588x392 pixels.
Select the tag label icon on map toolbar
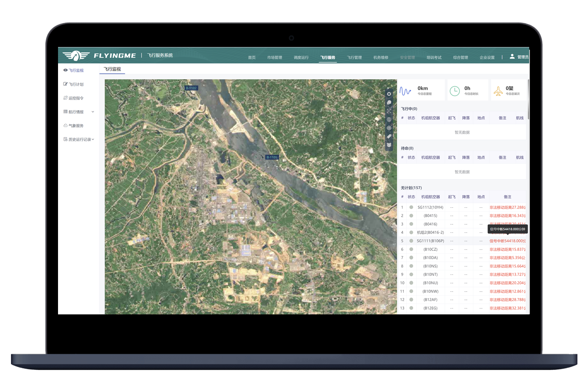point(389,136)
